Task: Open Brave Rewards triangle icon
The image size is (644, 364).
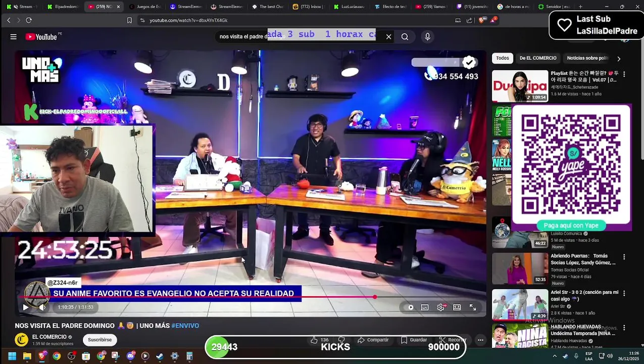Action: point(492,20)
